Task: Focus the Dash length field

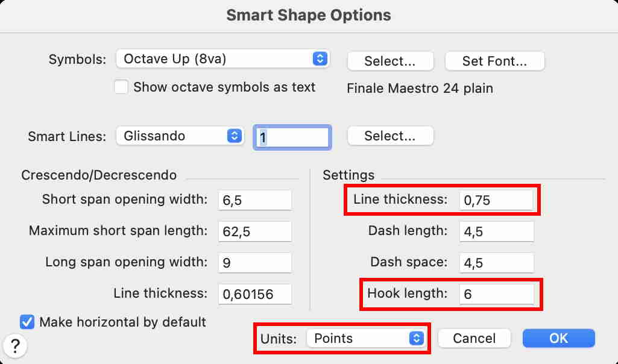Action: pyautogui.click(x=496, y=231)
